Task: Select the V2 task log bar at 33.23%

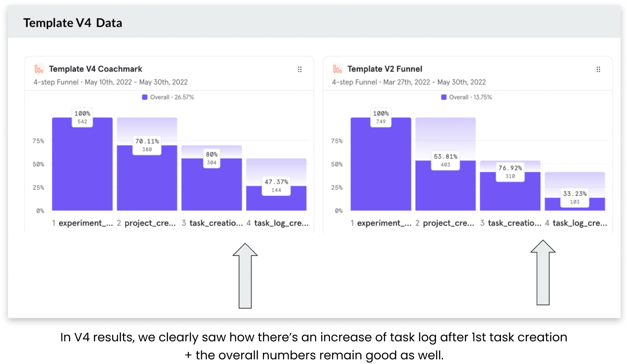Action: pos(575,205)
